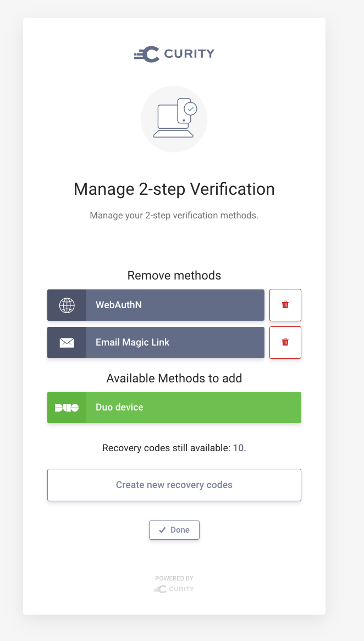Click the Duo logo icon
The image size is (364, 641).
click(67, 408)
